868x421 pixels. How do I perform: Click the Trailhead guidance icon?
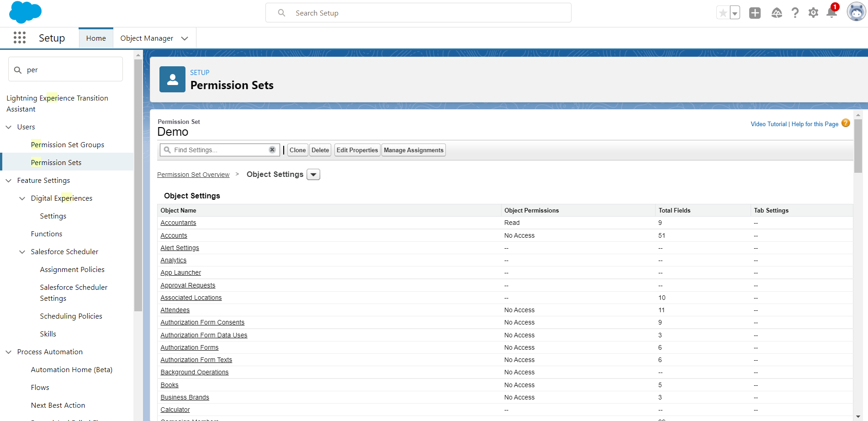pyautogui.click(x=777, y=13)
